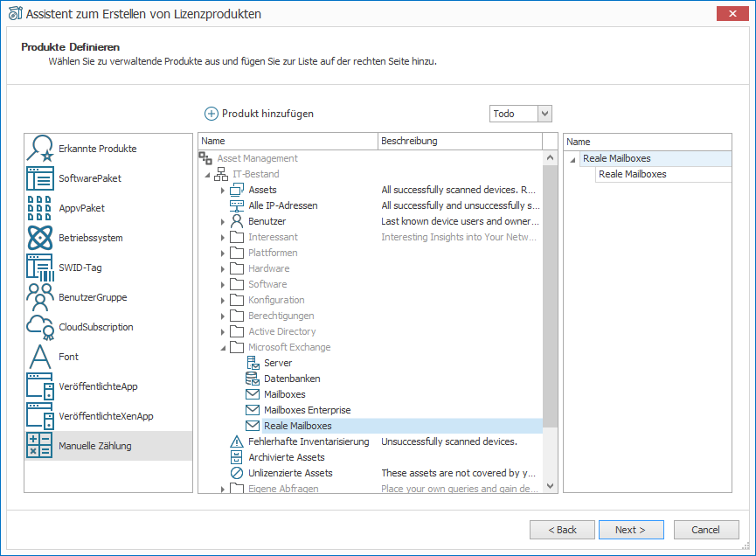Click the tree list scrollbar down arrow

point(550,486)
